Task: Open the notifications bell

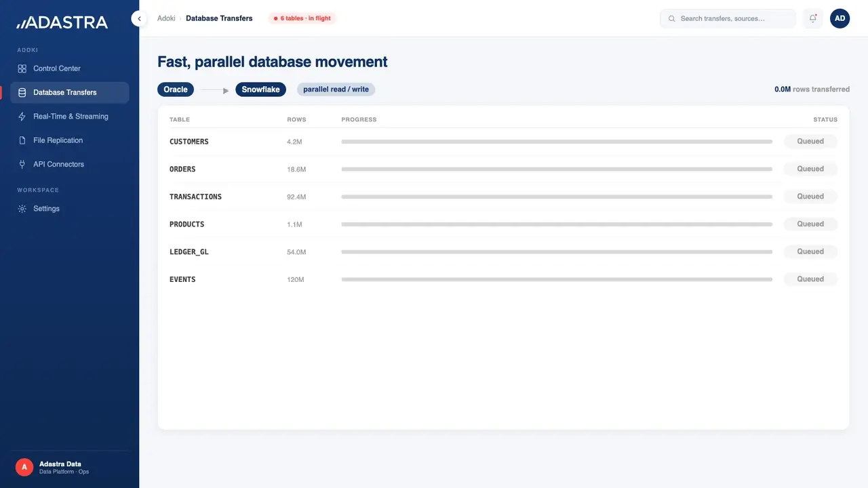Action: coord(813,18)
